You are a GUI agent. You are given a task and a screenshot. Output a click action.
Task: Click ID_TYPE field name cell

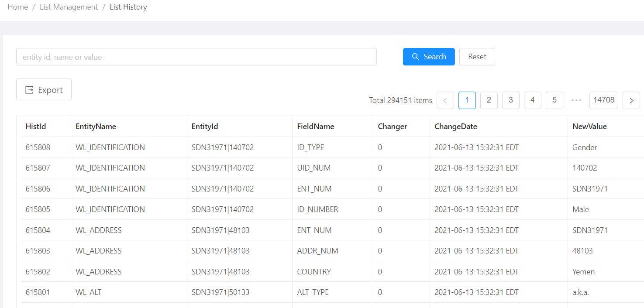333,147
